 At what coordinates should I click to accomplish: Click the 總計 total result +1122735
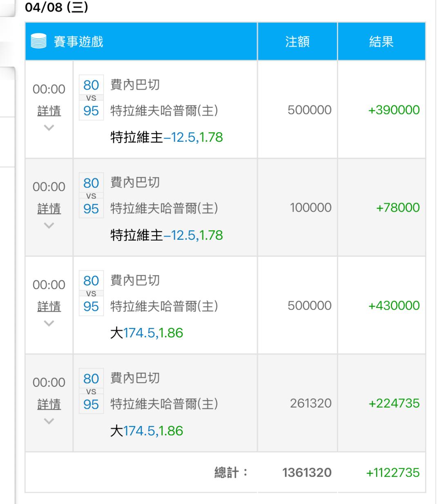(x=393, y=473)
